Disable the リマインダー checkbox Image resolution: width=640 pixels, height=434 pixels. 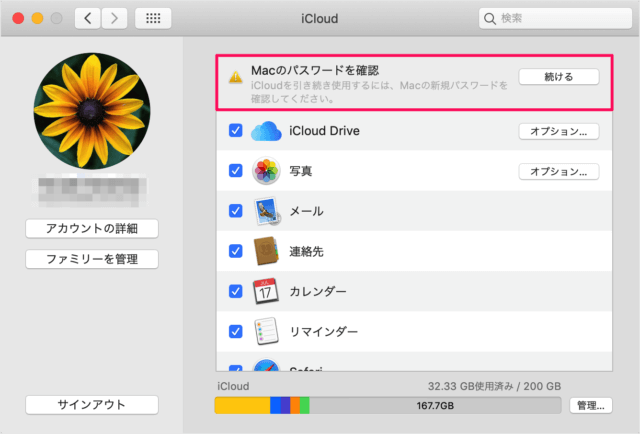[236, 331]
